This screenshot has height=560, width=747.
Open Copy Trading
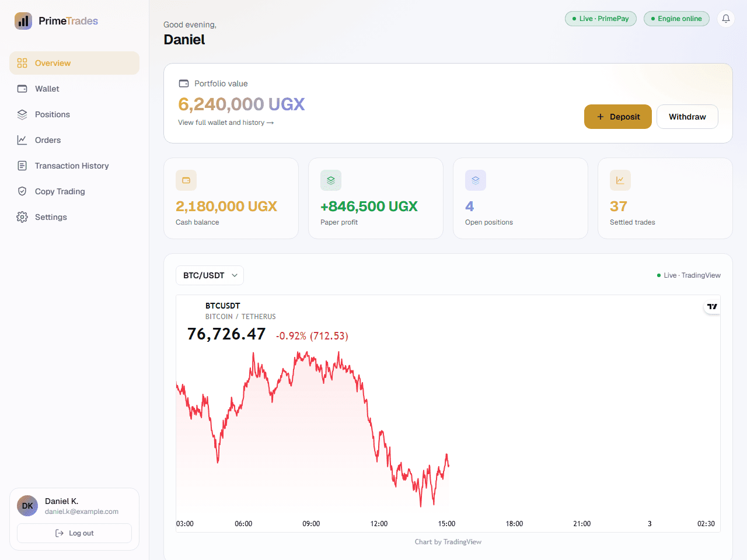(74, 191)
